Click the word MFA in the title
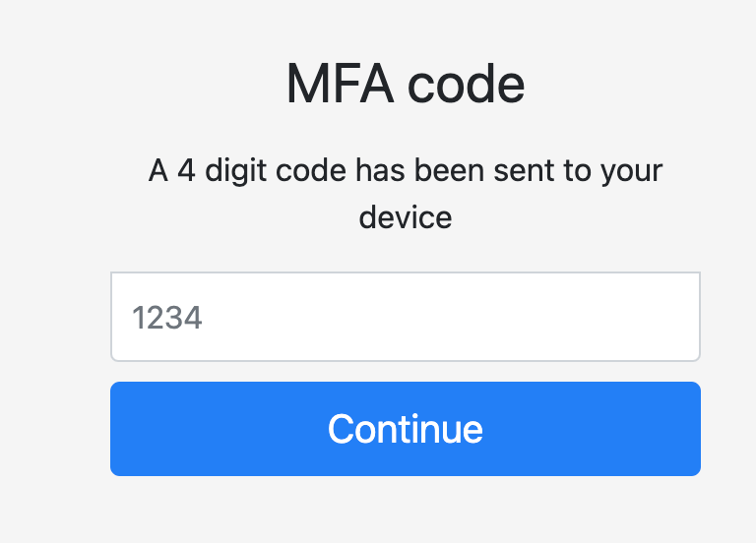The image size is (756, 543). click(x=340, y=84)
